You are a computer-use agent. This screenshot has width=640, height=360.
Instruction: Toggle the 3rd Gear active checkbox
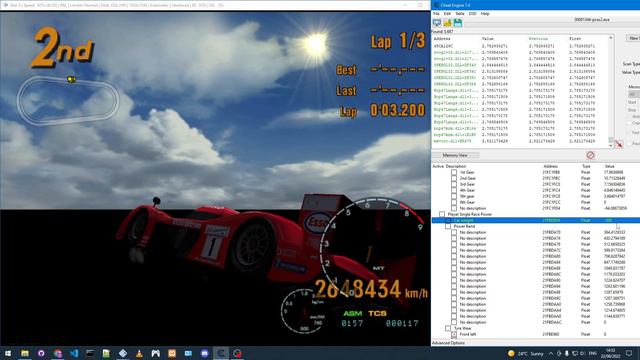(x=454, y=184)
